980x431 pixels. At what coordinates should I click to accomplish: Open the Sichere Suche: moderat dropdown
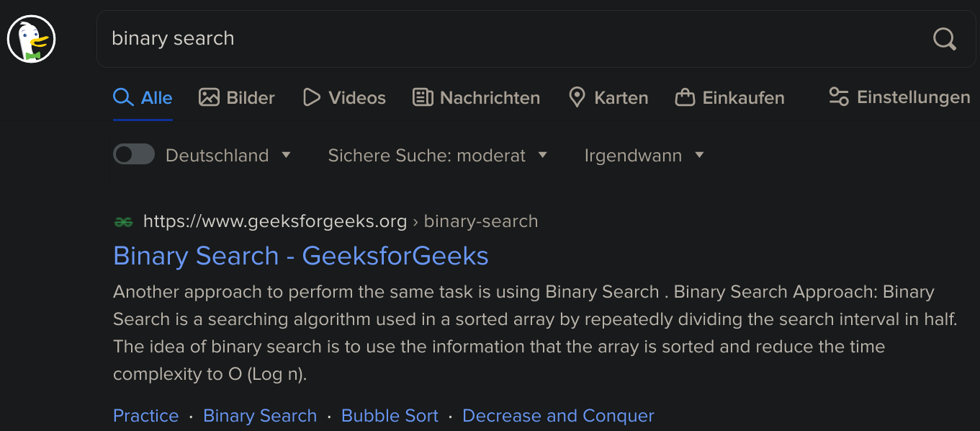click(x=438, y=155)
